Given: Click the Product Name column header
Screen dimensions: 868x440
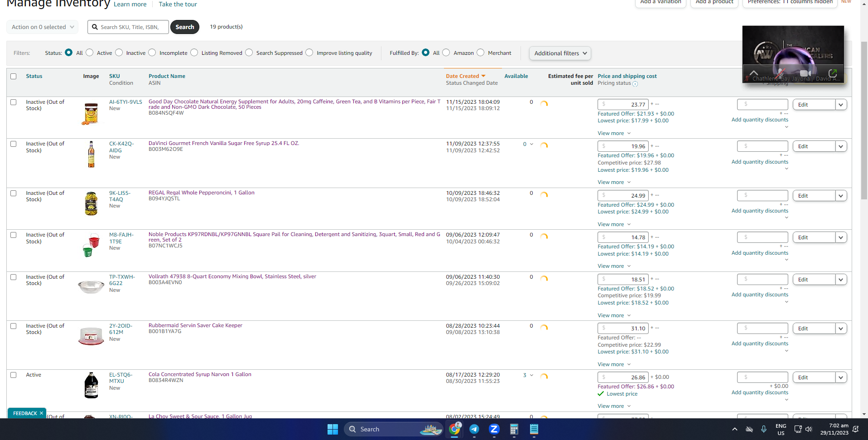Looking at the screenshot, I should coord(167,77).
